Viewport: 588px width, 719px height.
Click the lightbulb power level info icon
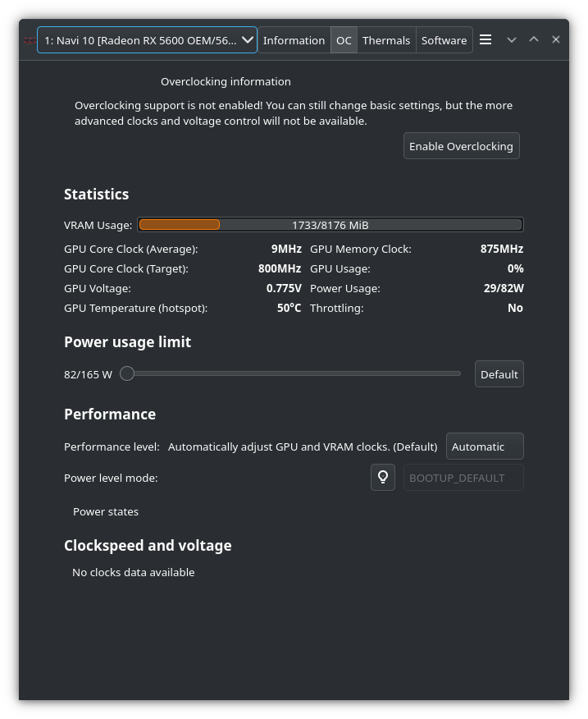coord(383,478)
